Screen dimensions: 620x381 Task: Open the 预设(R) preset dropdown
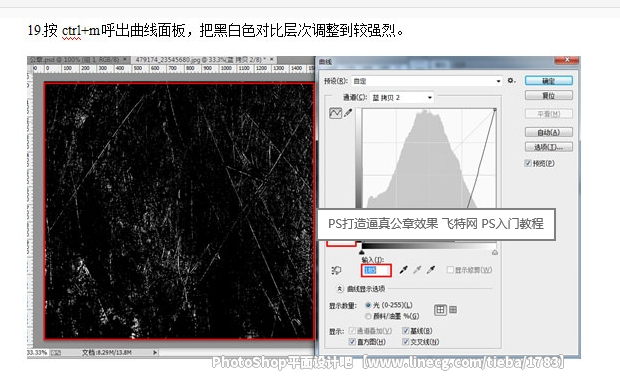pos(427,81)
